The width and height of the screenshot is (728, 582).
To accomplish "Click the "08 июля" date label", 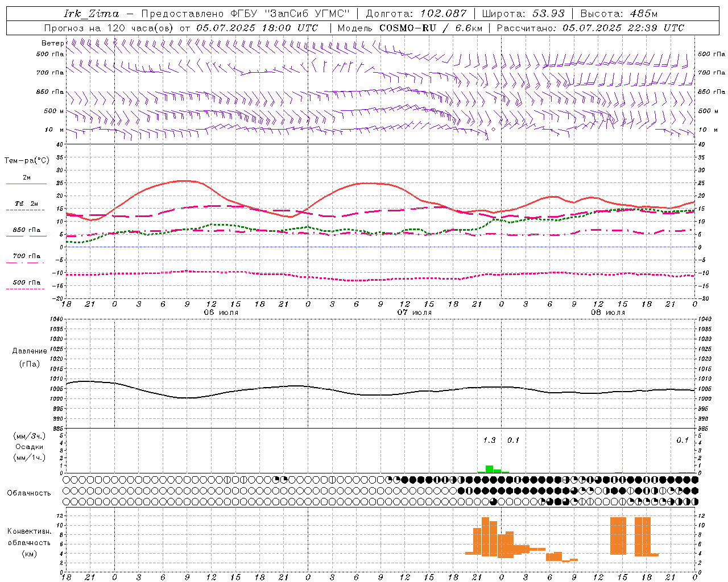I will tap(608, 313).
